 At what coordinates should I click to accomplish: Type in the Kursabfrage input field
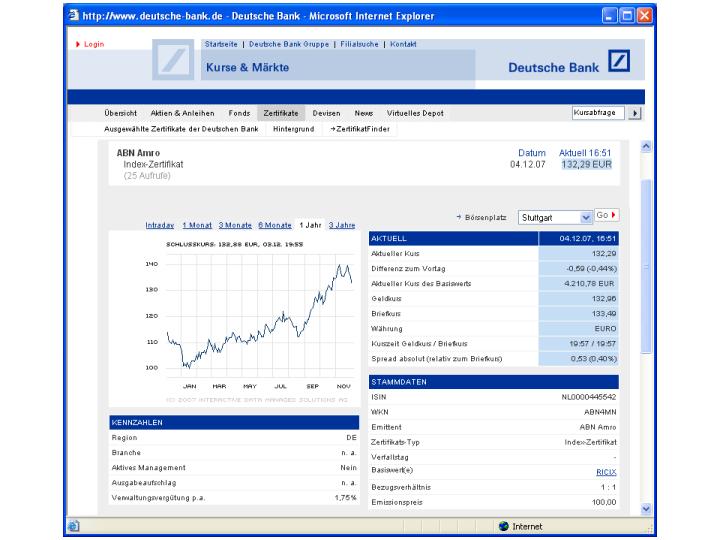pyautogui.click(x=597, y=114)
